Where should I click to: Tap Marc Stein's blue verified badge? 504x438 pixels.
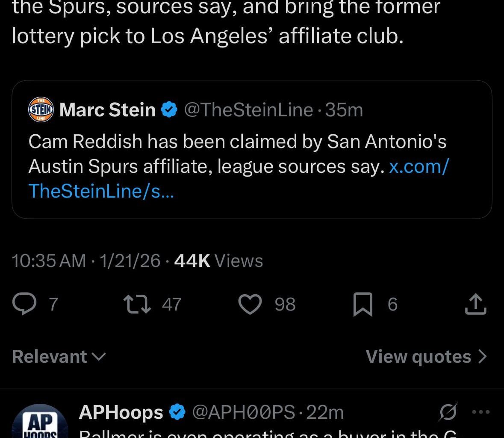click(169, 110)
